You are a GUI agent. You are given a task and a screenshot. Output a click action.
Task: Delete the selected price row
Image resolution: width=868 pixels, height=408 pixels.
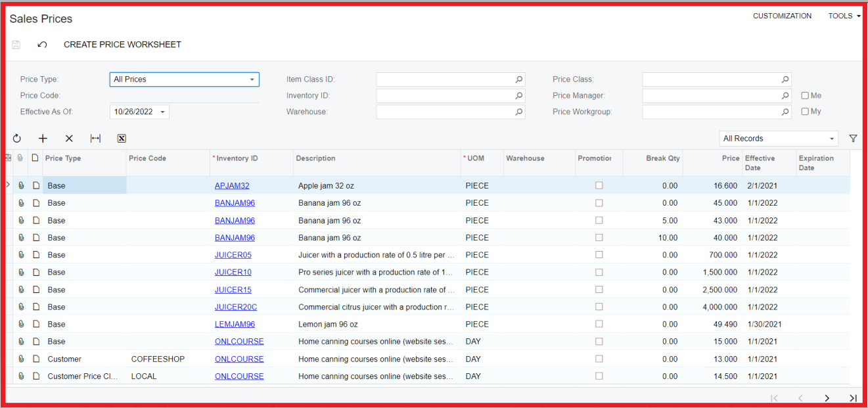(x=69, y=138)
